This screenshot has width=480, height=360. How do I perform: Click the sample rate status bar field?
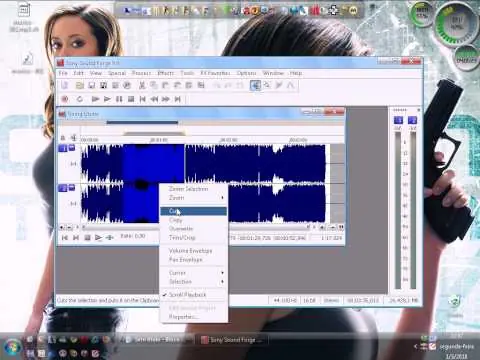pos(285,301)
